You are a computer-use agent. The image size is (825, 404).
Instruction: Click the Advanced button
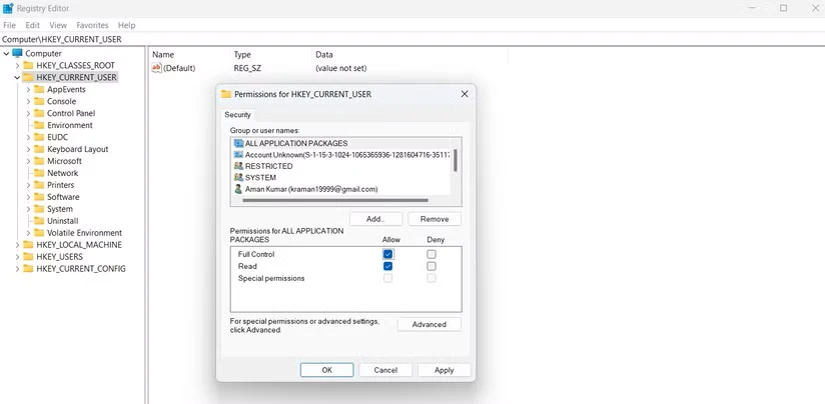(x=429, y=325)
